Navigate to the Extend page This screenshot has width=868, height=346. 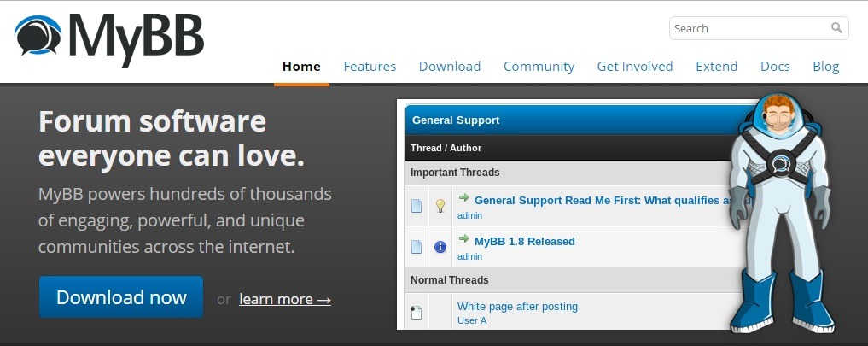[716, 67]
